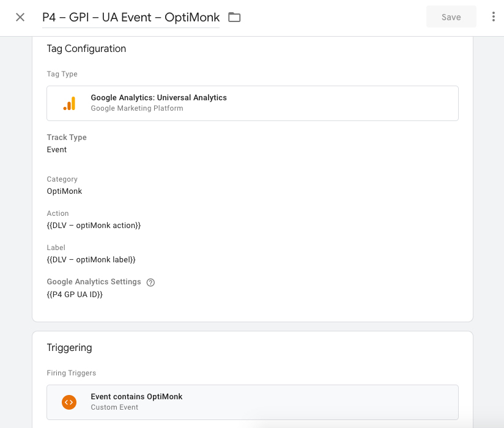Image resolution: width=504 pixels, height=428 pixels.
Task: Open help icon next to Google Analytics Settings
Action: 150,282
